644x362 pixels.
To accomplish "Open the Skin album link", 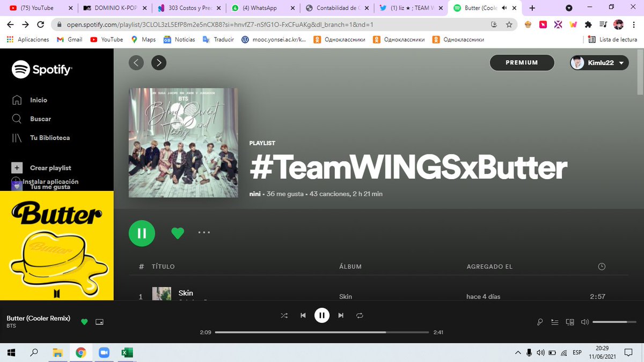I will pyautogui.click(x=346, y=297).
